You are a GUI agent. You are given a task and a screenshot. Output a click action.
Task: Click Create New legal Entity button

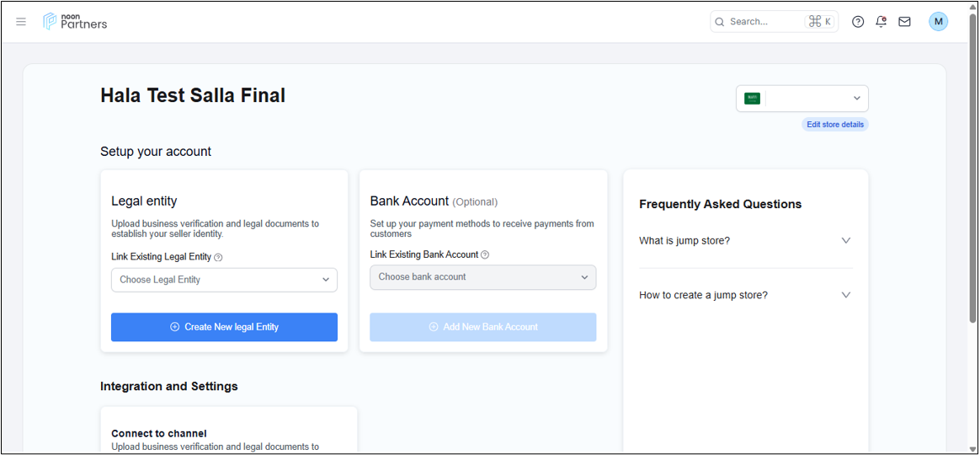coord(225,327)
